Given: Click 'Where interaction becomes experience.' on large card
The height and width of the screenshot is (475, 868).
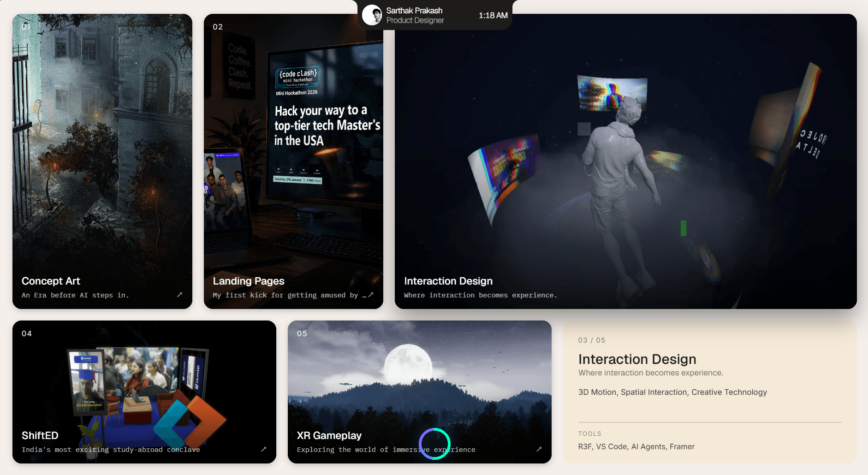Looking at the screenshot, I should click(x=481, y=295).
